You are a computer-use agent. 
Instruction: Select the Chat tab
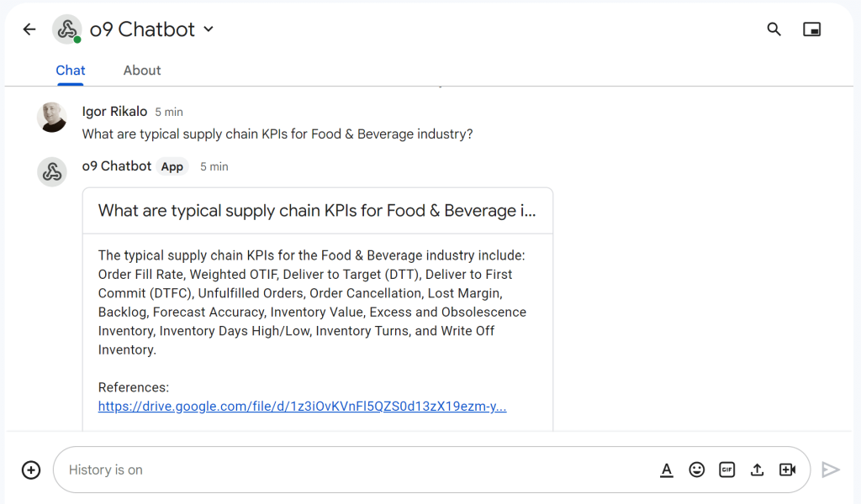pos(71,71)
